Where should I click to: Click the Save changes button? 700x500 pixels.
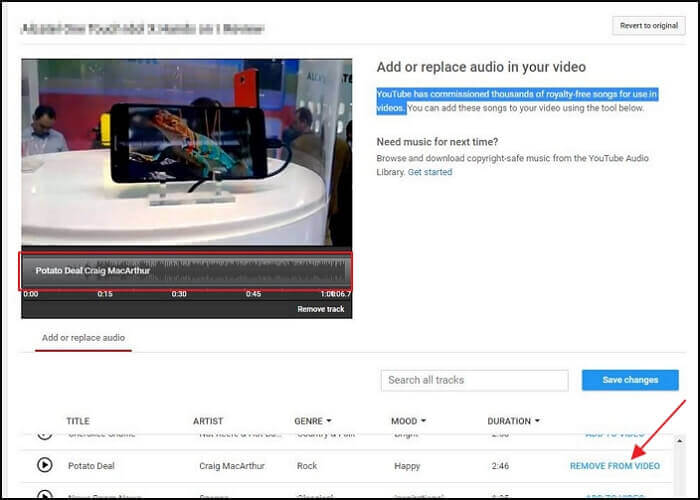[x=630, y=380]
